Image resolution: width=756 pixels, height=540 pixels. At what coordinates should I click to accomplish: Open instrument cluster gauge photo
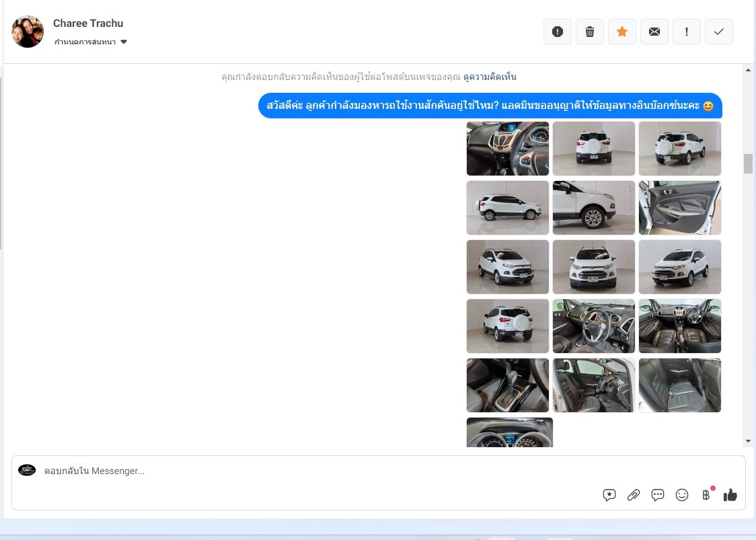[510, 432]
